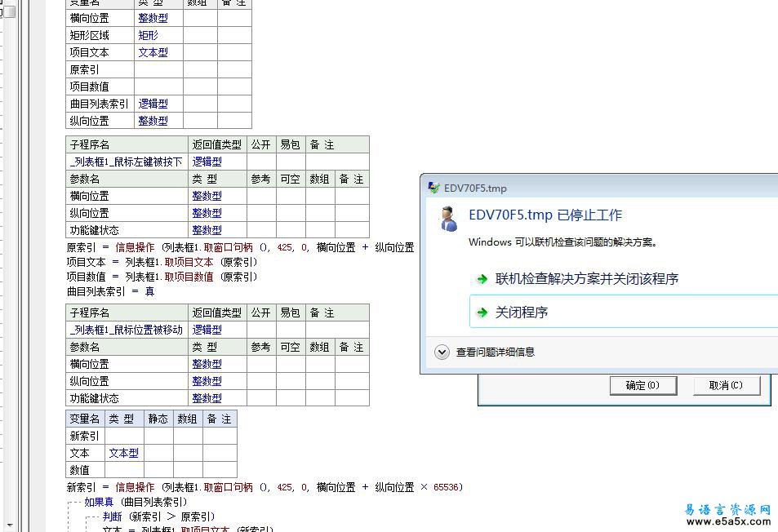Click 取项目数值 in the 项目数值 assignment line
Viewport: 778px width, 532px height.
coord(189,277)
